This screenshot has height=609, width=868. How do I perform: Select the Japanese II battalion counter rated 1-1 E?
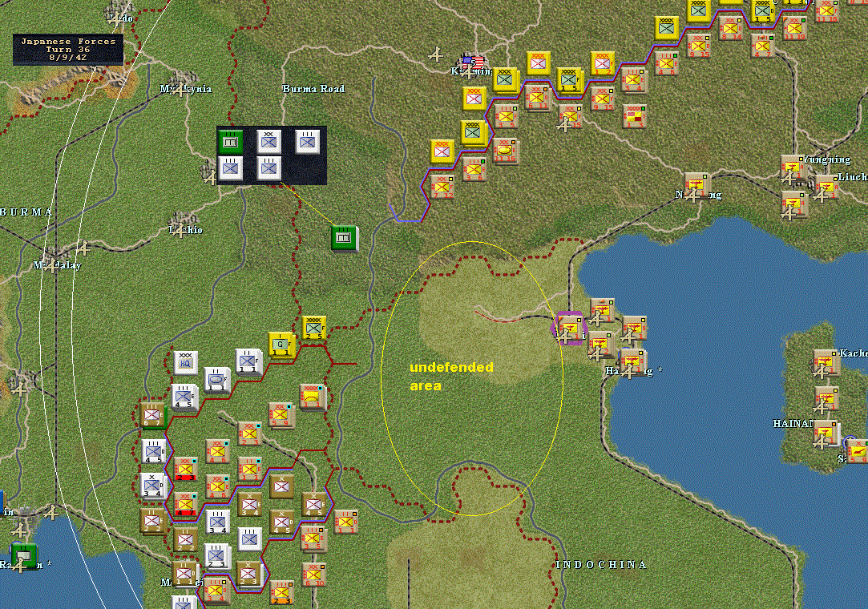pyautogui.click(x=250, y=469)
